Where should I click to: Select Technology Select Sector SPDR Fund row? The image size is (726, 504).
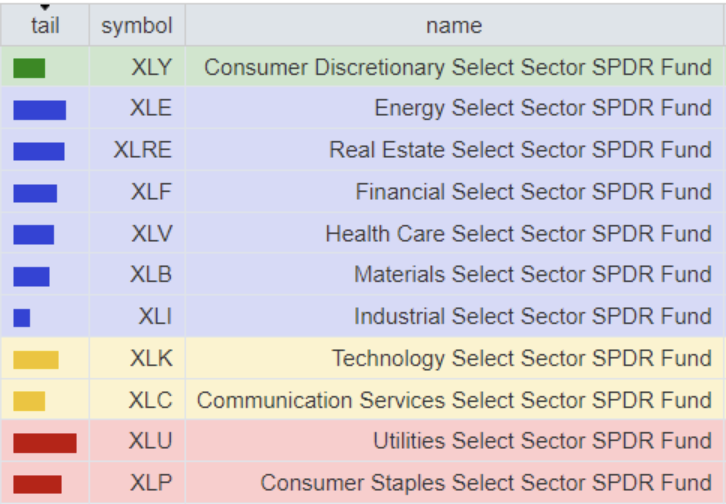click(x=521, y=359)
